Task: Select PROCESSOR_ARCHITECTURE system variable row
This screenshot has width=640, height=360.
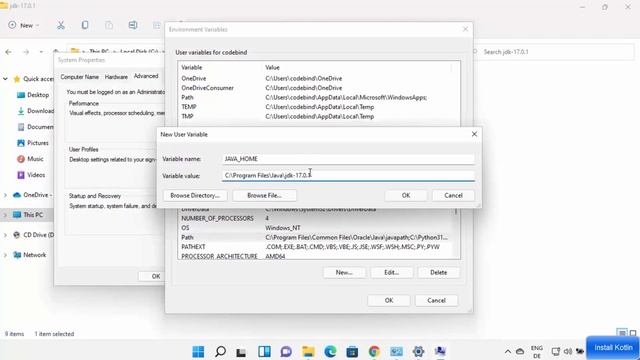Action: pyautogui.click(x=316, y=256)
